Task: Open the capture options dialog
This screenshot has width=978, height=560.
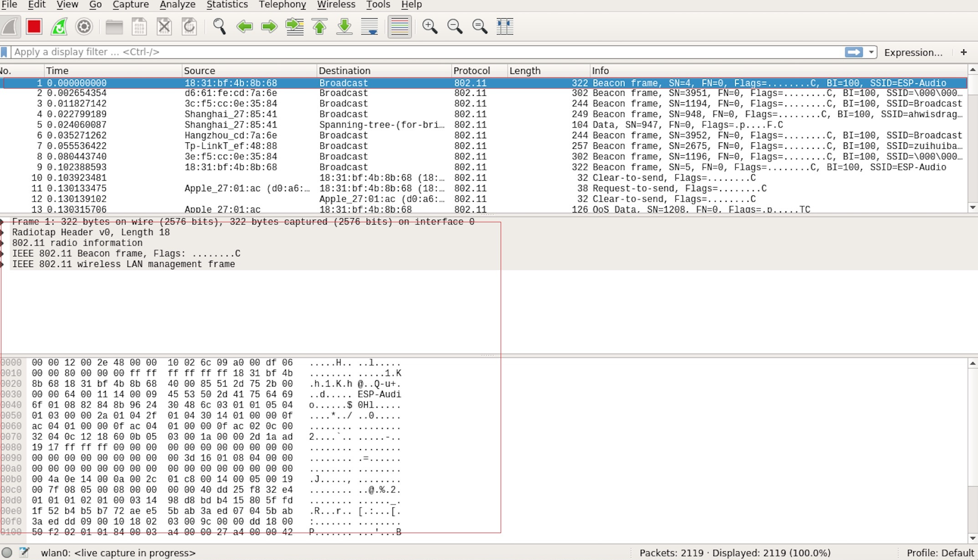Action: [84, 26]
